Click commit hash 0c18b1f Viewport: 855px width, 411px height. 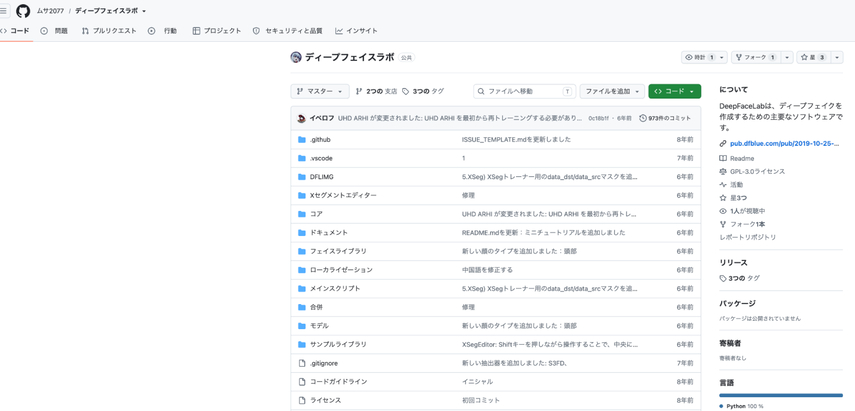point(599,118)
